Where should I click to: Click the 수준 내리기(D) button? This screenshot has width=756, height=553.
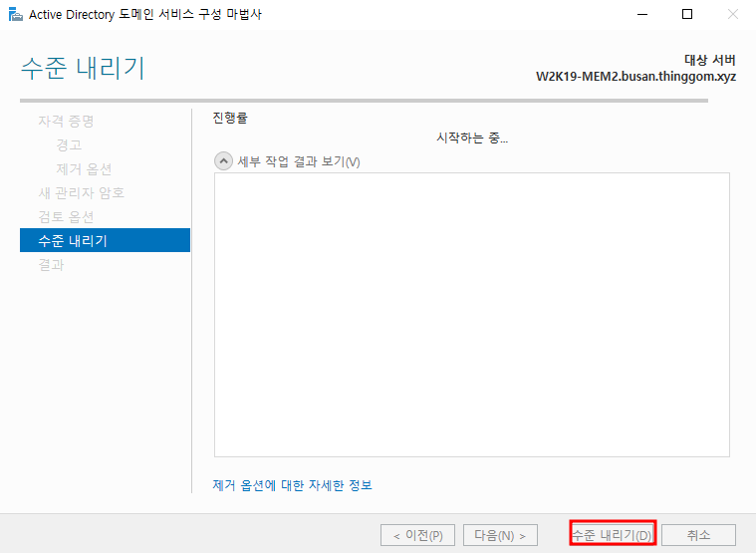pyautogui.click(x=613, y=535)
